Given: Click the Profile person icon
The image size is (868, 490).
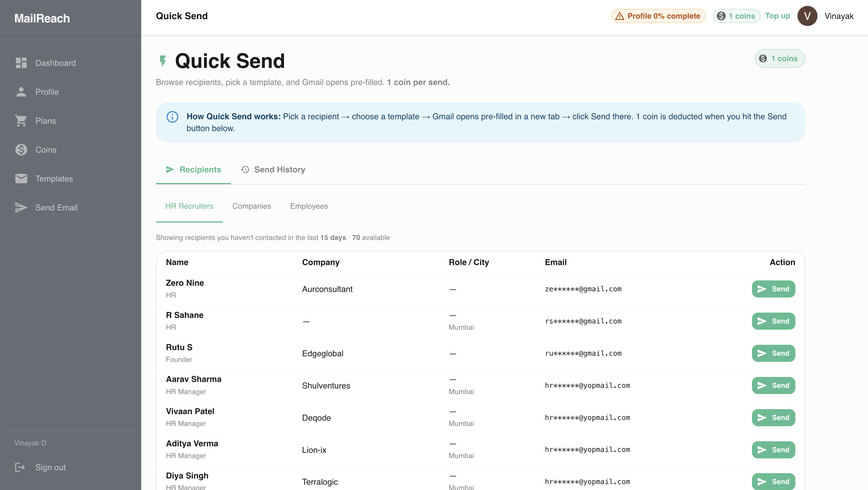Looking at the screenshot, I should (x=21, y=92).
